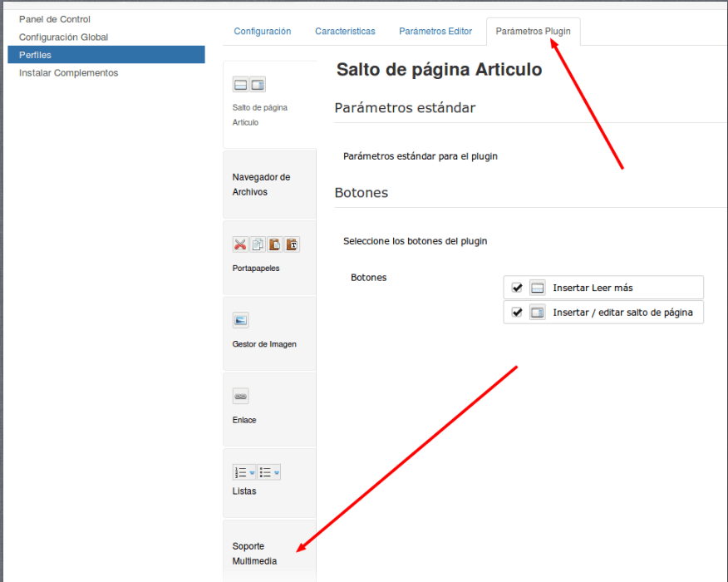
Task: Expand the numbered list style dropdown arrow
Action: 252,473
